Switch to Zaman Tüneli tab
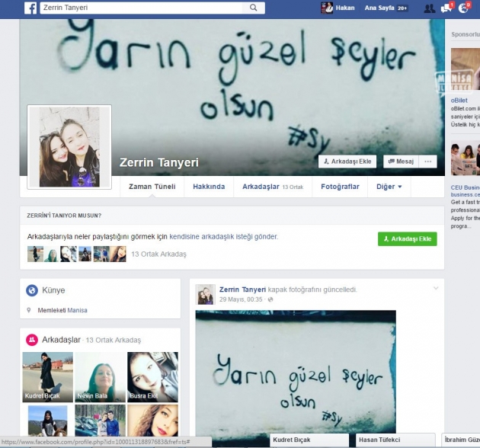The width and height of the screenshot is (480, 448). 152,187
